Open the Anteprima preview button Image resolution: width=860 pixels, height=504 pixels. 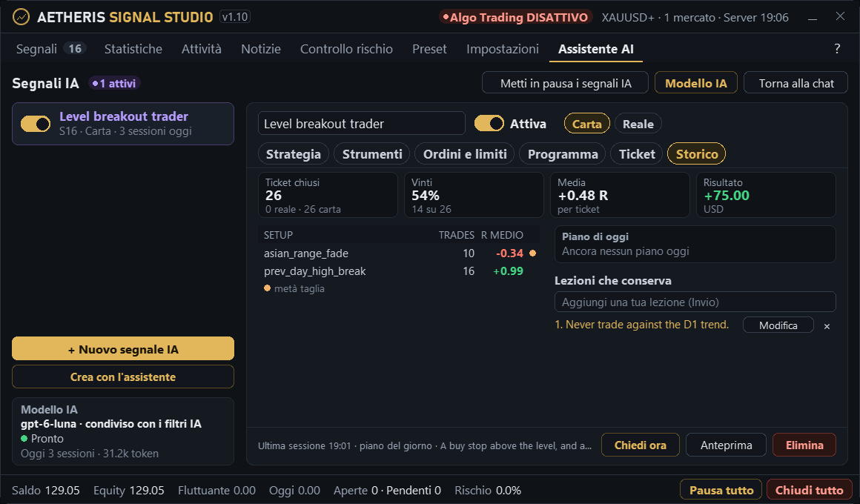tap(726, 445)
